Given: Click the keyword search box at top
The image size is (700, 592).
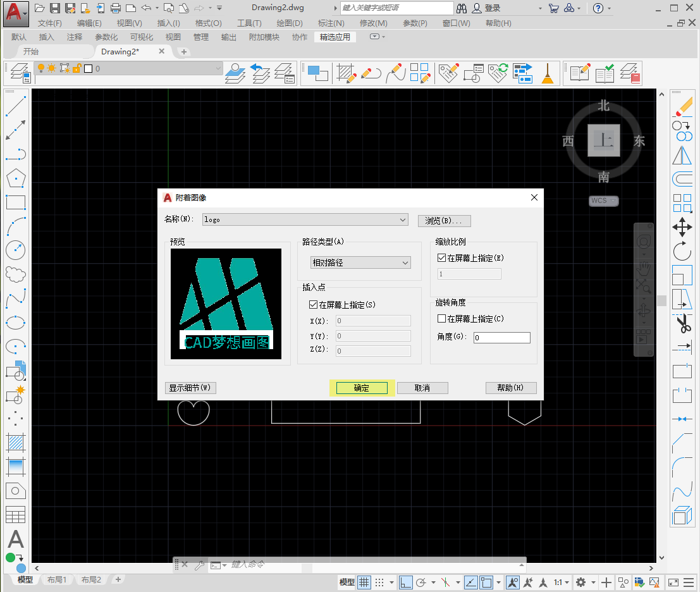Looking at the screenshot, I should (x=397, y=8).
